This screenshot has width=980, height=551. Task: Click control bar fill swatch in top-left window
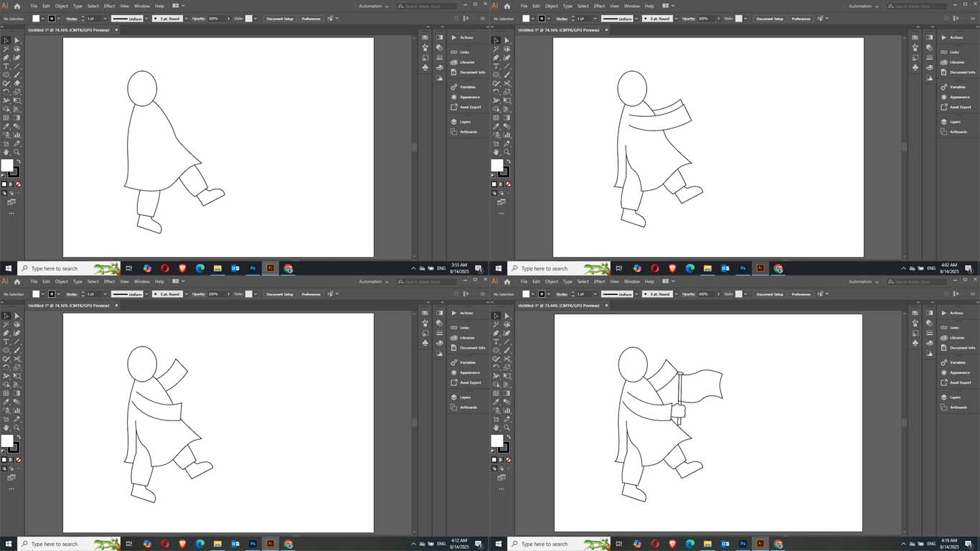click(36, 18)
